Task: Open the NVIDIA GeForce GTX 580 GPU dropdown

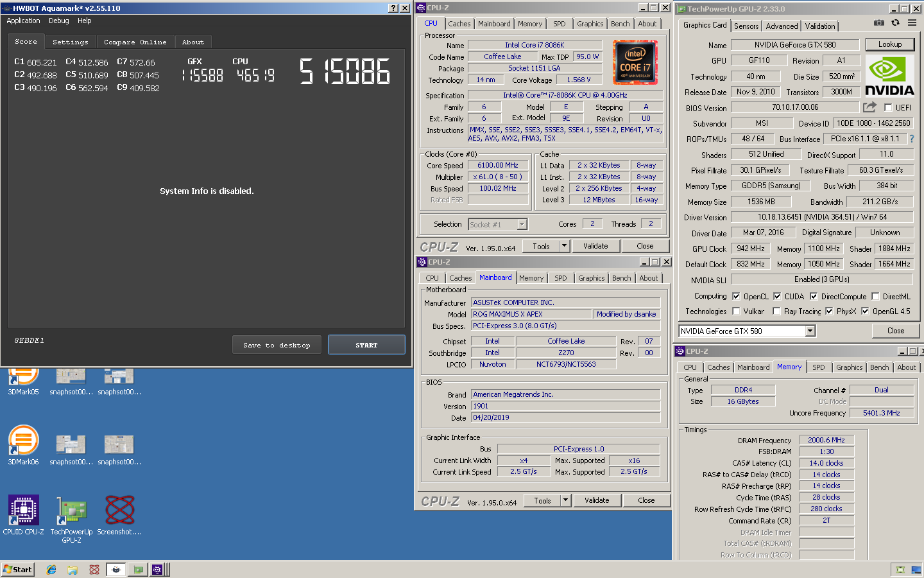Action: [x=810, y=331]
